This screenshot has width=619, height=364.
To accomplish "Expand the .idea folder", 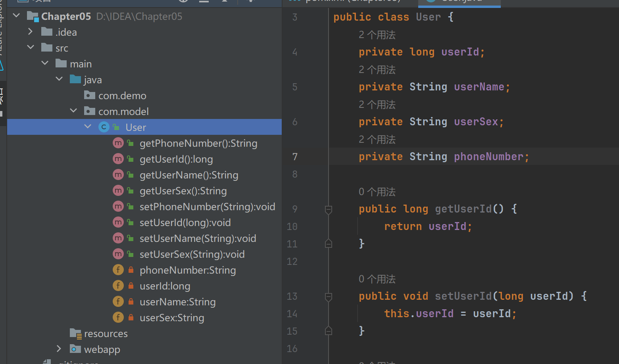I will (x=31, y=32).
